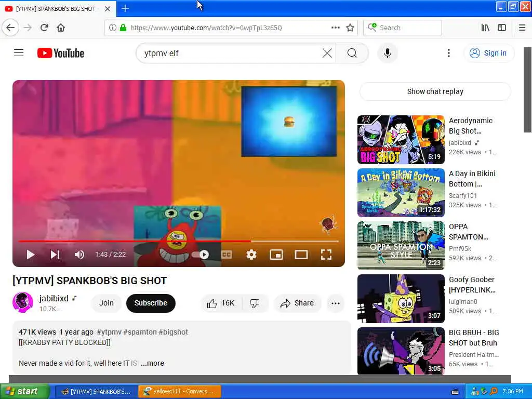Open the Windows Start menu
Screen dimensions: 532x399
[x=24, y=391]
